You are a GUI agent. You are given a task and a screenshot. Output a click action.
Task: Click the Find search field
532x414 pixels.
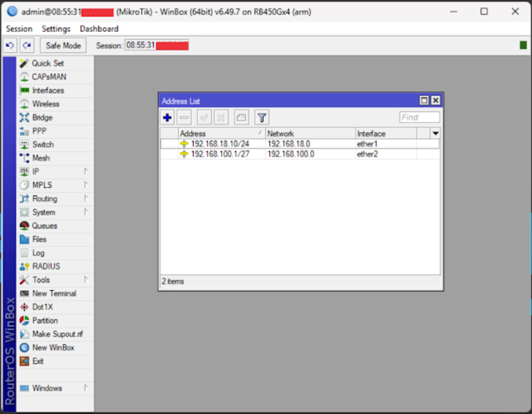(x=419, y=117)
